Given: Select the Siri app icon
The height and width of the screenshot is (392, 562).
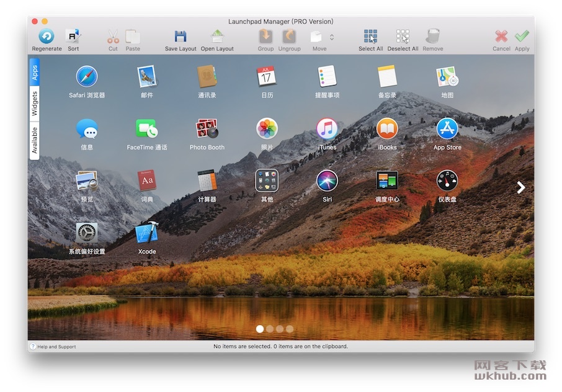Looking at the screenshot, I should pos(327,180).
